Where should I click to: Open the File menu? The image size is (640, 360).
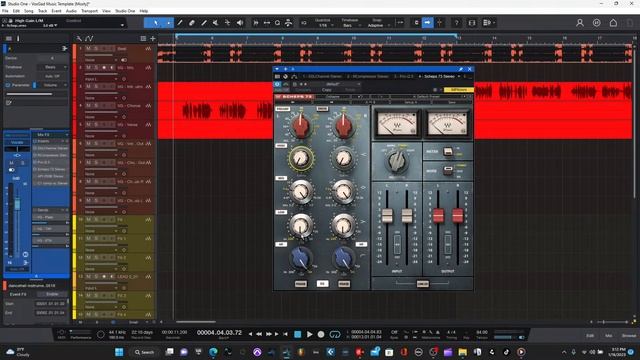click(x=5, y=11)
